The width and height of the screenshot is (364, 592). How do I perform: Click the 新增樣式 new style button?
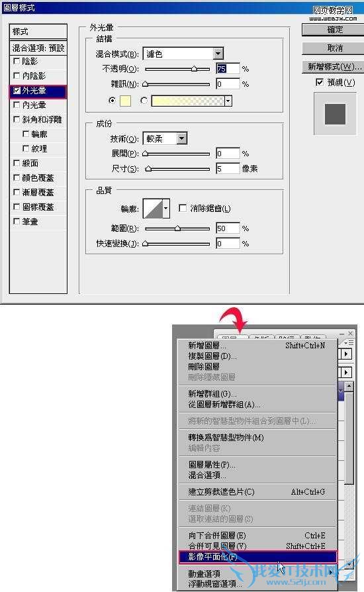click(x=335, y=66)
